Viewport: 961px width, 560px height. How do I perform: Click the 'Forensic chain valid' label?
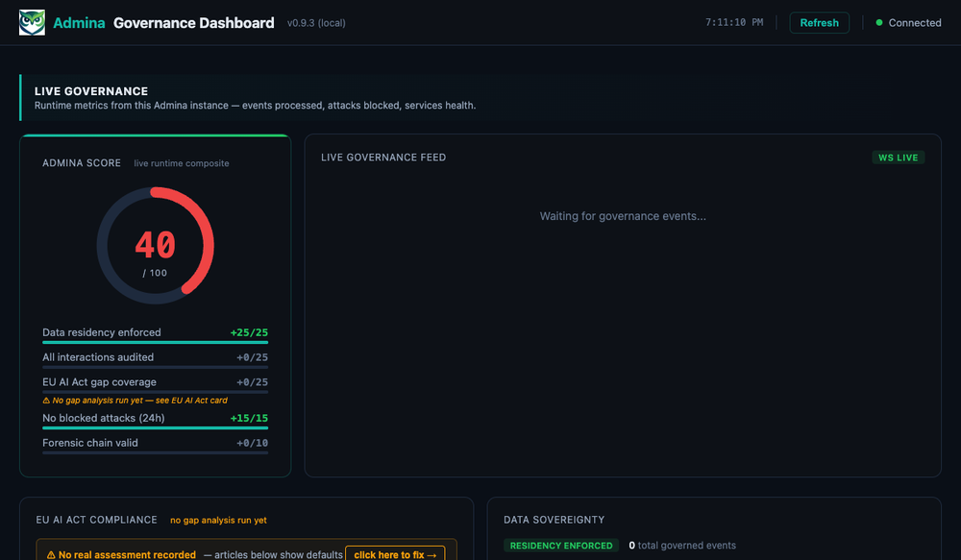coord(90,443)
